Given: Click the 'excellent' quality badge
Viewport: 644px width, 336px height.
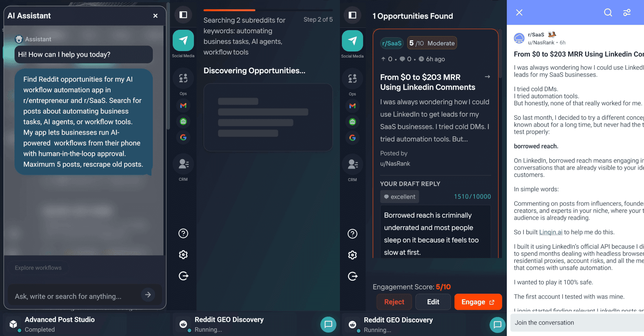Looking at the screenshot, I should pyautogui.click(x=399, y=197).
